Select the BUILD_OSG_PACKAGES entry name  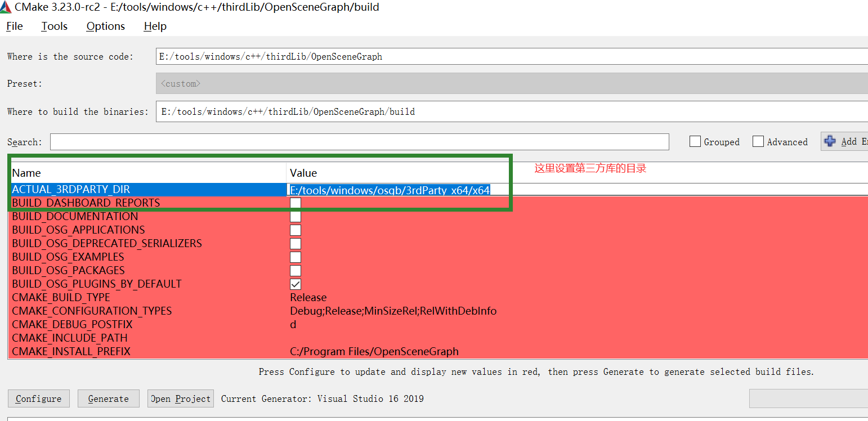(69, 271)
